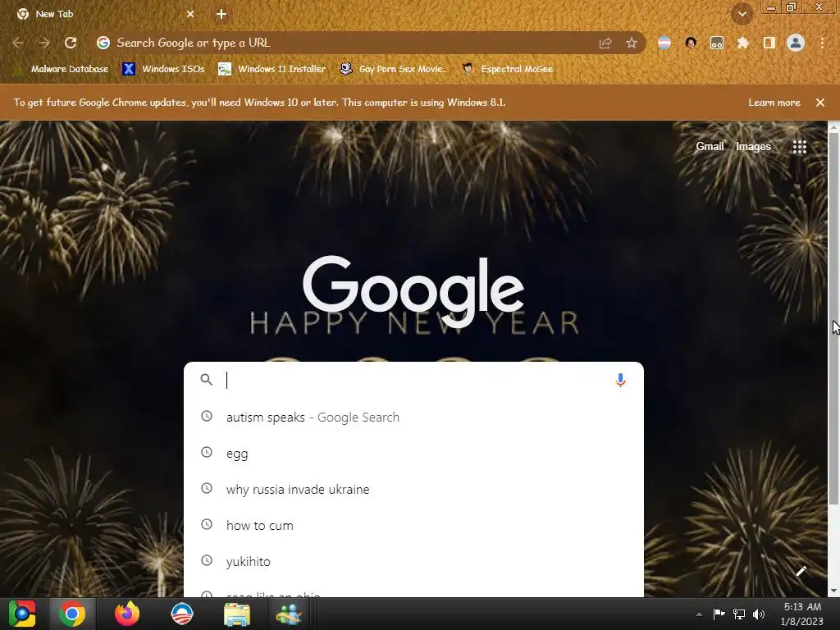Click the square extension icon with two dots
The height and width of the screenshot is (630, 840).
pos(717,43)
